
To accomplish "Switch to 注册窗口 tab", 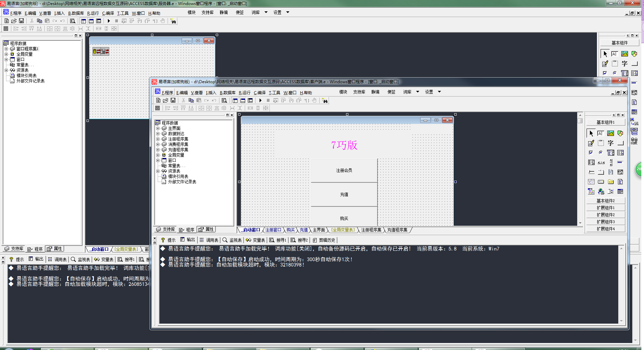I will [x=273, y=230].
